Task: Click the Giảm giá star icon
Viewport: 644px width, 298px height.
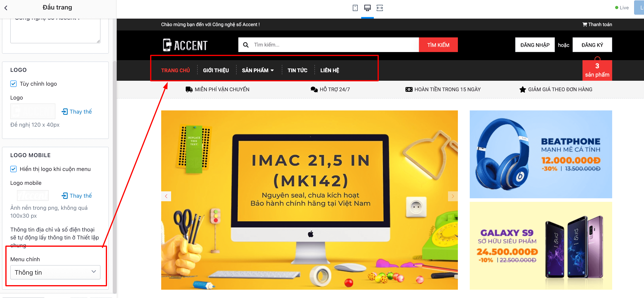Action: coord(523,89)
